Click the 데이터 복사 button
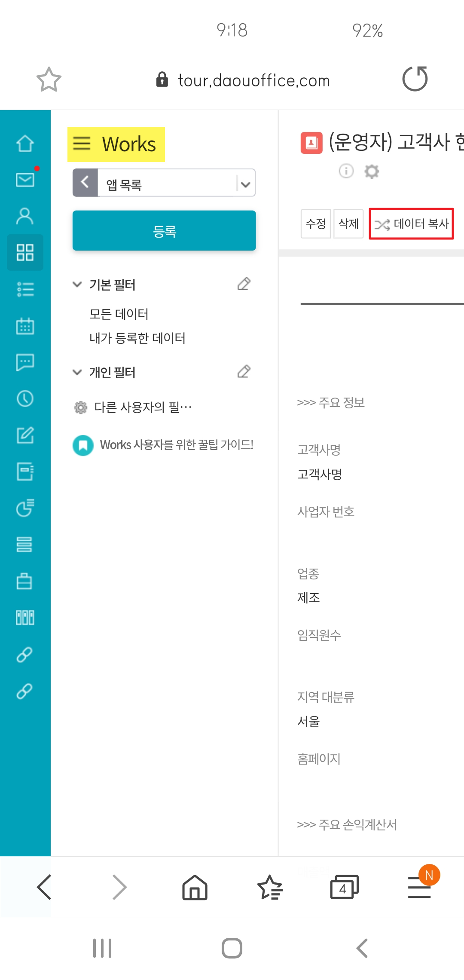This screenshot has width=464, height=980. tap(411, 224)
